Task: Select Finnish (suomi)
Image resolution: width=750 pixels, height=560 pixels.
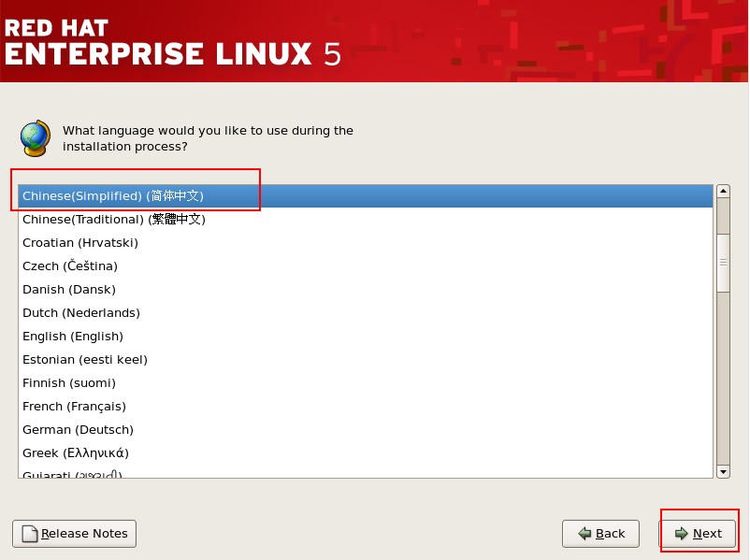Action: click(366, 383)
